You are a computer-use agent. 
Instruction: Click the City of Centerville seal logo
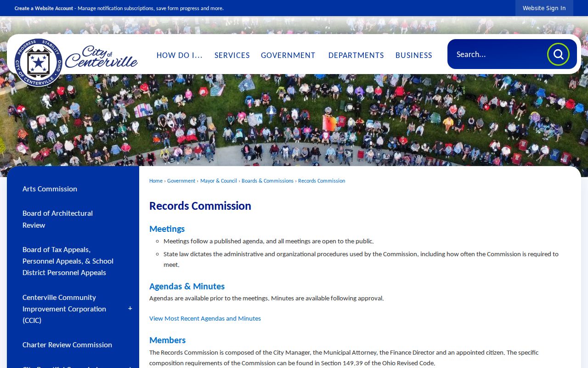(38, 63)
